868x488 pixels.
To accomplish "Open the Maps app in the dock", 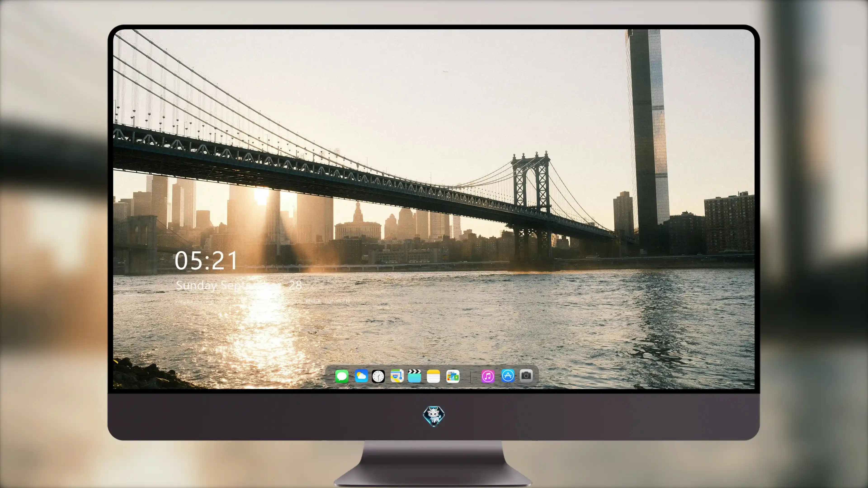I will (x=397, y=376).
